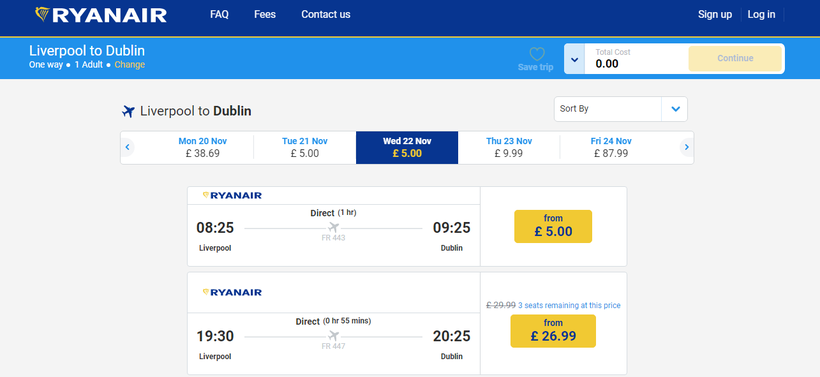Click the Save trip heart icon

tap(537, 54)
